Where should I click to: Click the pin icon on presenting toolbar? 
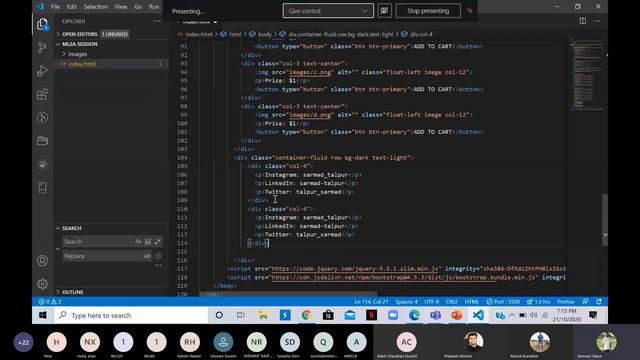click(x=469, y=11)
